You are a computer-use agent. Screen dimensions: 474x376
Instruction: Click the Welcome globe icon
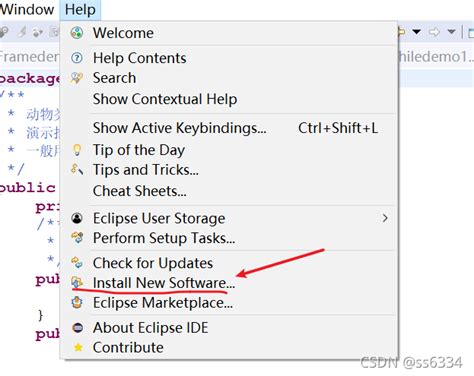pos(77,33)
